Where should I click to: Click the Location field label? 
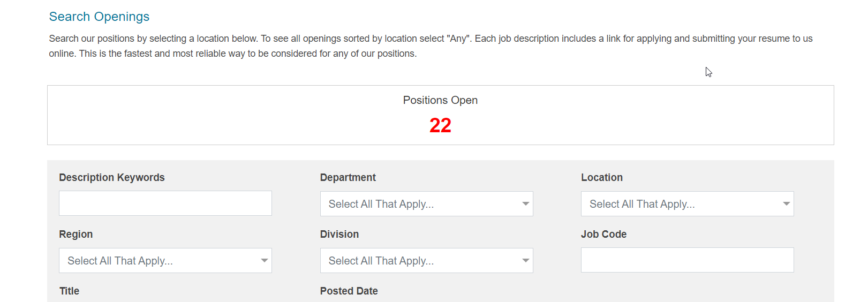[x=601, y=178]
